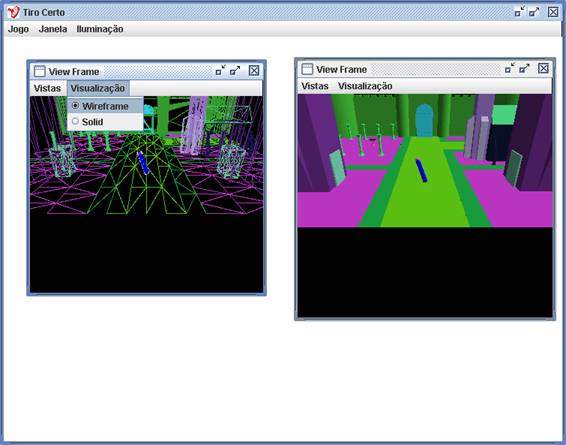
Task: Iconify the left View Frame
Action: click(220, 70)
